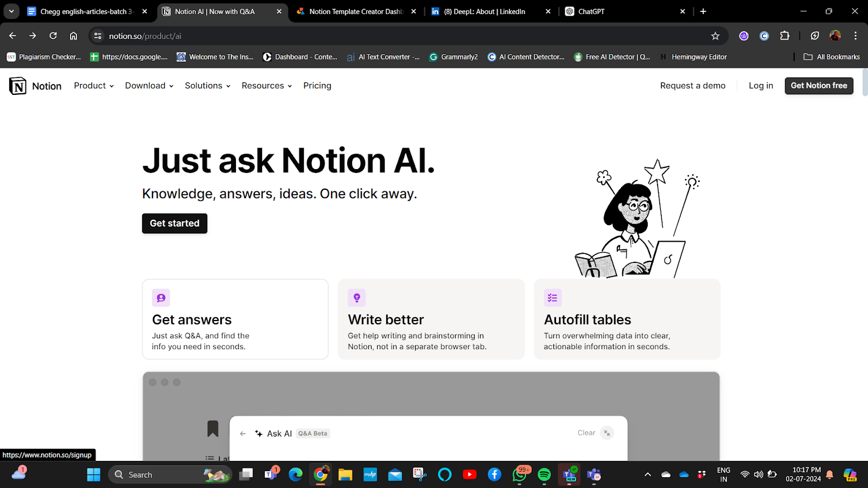Open the All Bookmarks folder
Screen dimensions: 868x488
click(832, 57)
